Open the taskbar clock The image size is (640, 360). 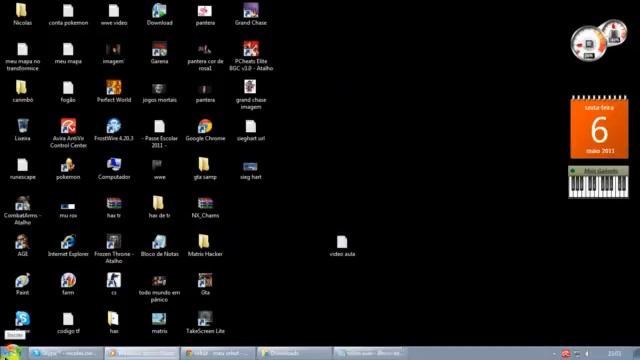click(615, 353)
